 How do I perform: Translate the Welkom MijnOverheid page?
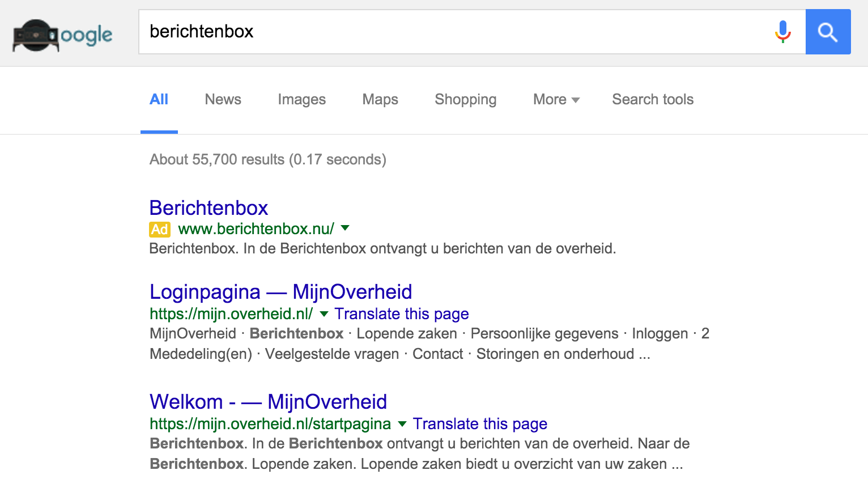(x=480, y=424)
